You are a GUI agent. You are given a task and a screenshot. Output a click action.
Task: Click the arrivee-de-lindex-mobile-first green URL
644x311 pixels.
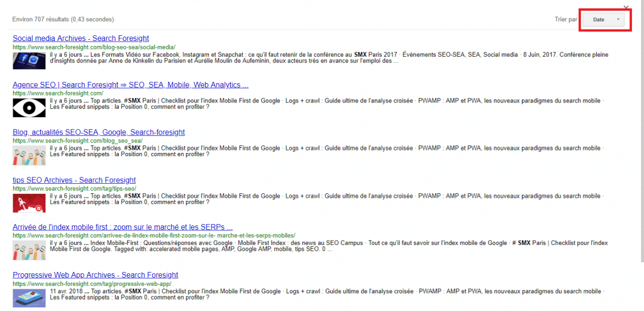tap(154, 235)
